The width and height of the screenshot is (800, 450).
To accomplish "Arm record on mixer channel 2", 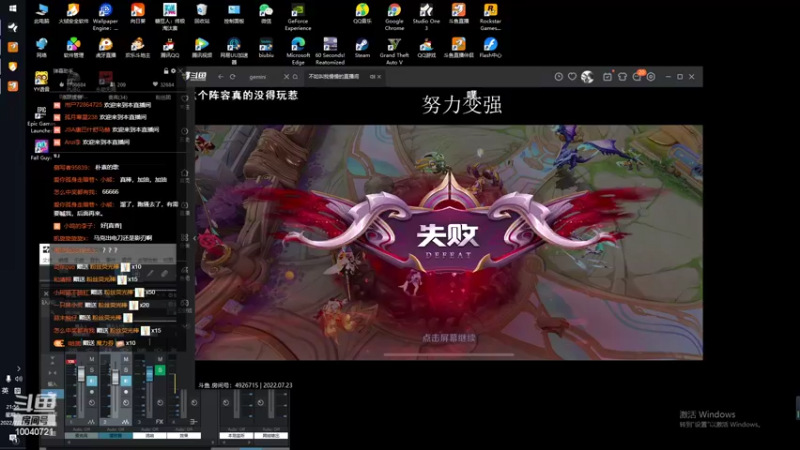I will click(x=126, y=392).
